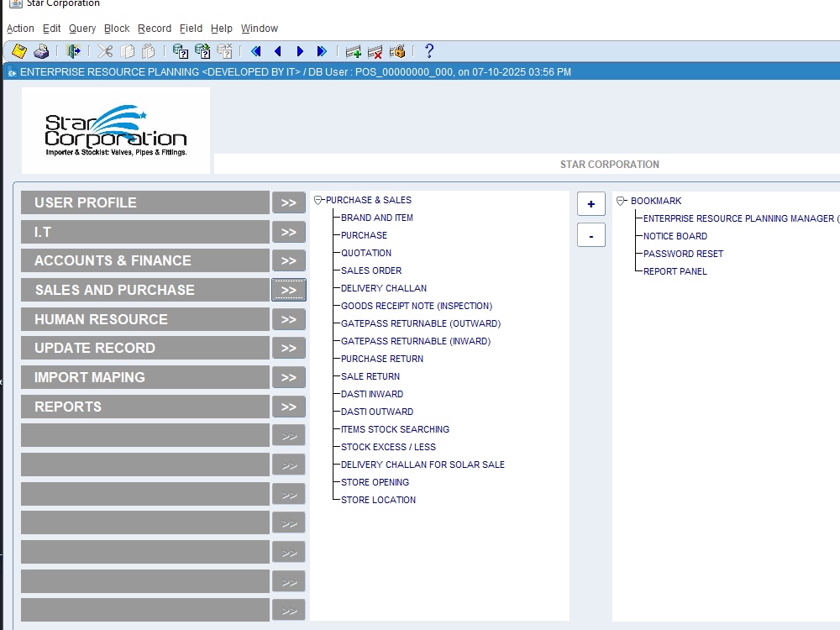840x630 pixels.
Task: Click the Print icon on the toolbar
Action: tap(40, 51)
